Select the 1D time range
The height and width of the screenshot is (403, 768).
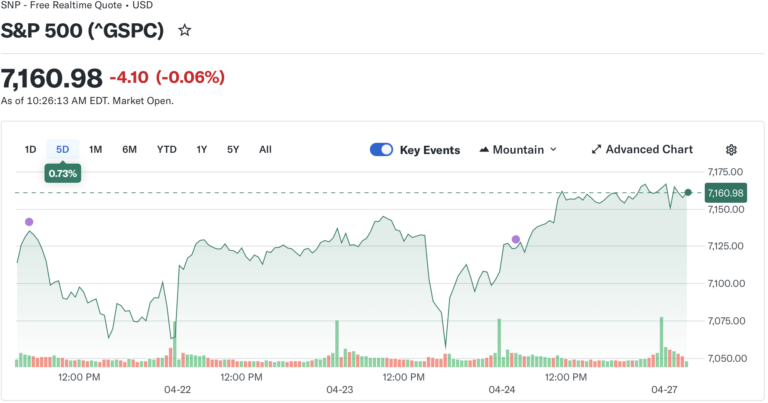30,150
